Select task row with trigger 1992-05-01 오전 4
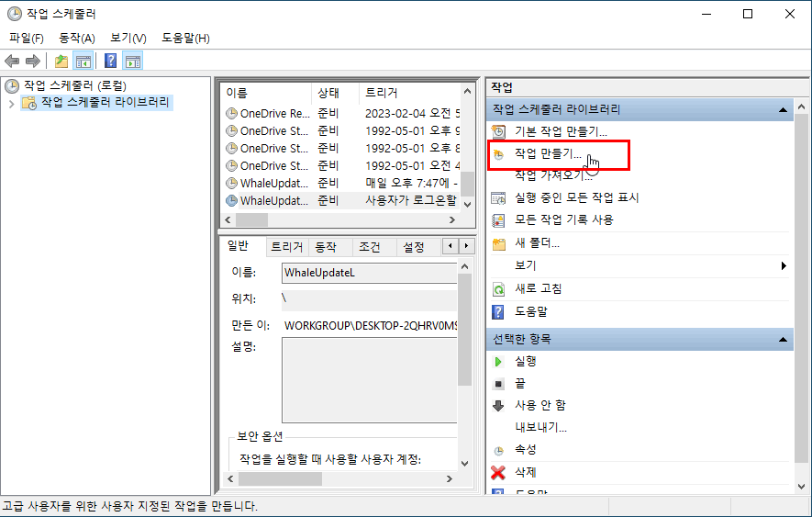The image size is (812, 517). [341, 165]
